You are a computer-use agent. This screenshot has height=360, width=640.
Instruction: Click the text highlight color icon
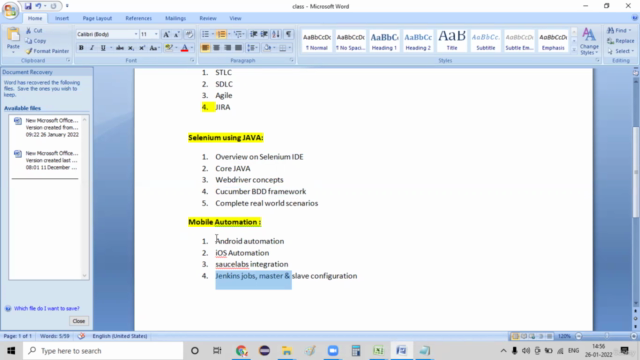(x=168, y=48)
